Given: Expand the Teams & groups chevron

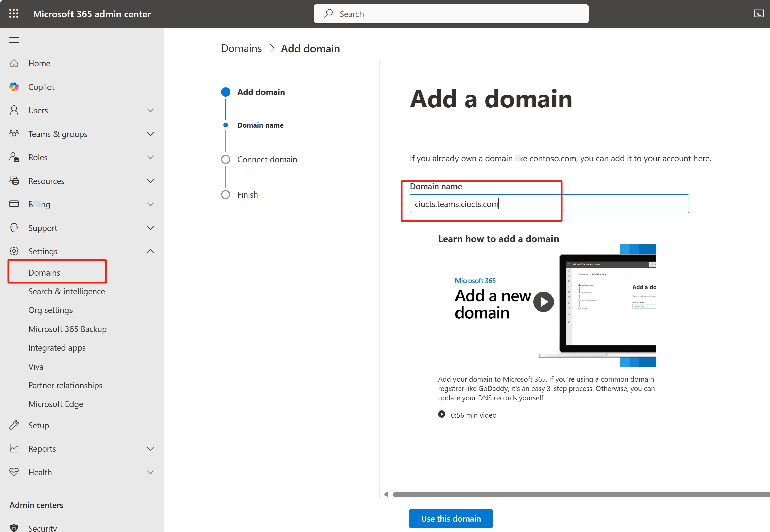Looking at the screenshot, I should pyautogui.click(x=151, y=134).
